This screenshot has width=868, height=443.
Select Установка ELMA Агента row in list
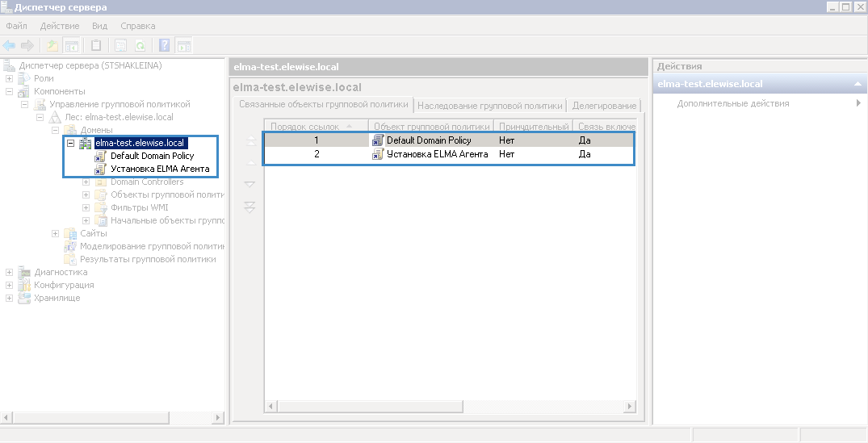point(450,154)
